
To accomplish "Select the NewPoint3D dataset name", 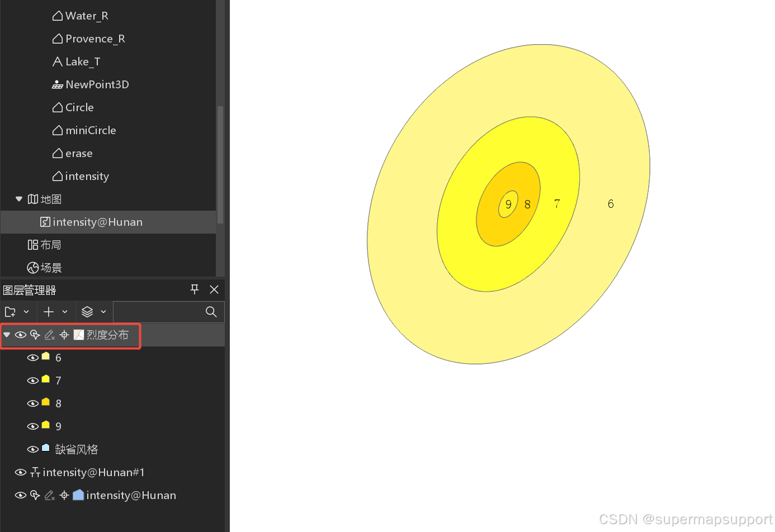I will click(x=97, y=84).
